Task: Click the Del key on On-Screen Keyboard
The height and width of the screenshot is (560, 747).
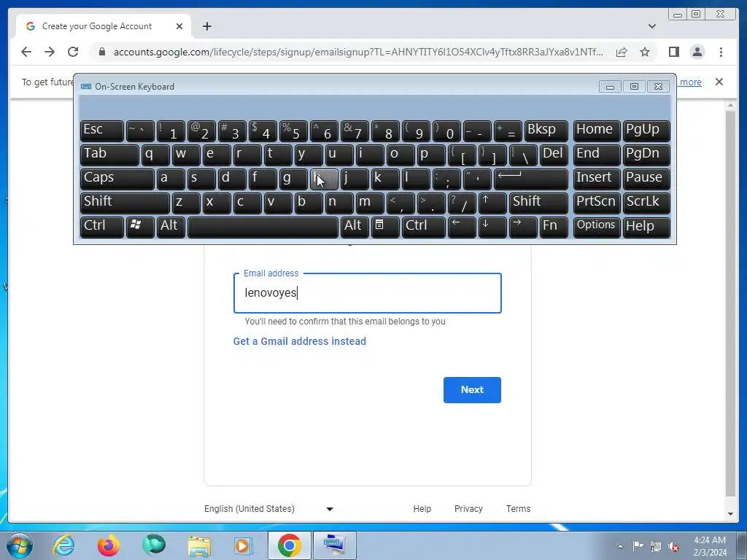Action: pos(554,155)
